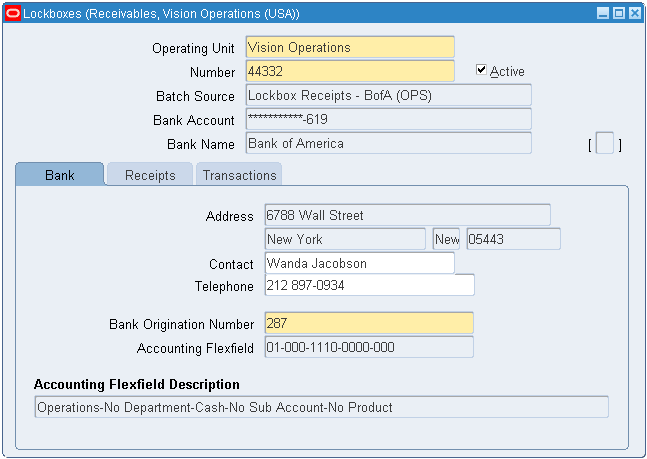Click the Bank Account field
The width and height of the screenshot is (647, 459).
pyautogui.click(x=388, y=120)
